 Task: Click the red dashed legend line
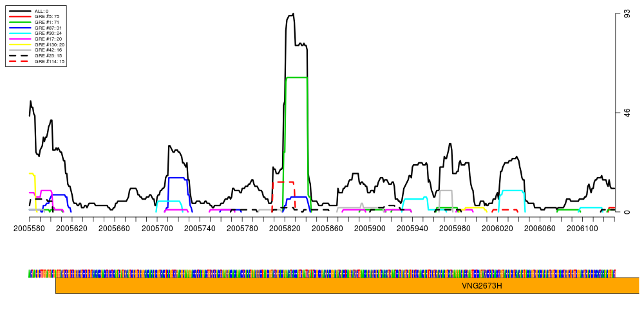pyautogui.click(x=19, y=61)
